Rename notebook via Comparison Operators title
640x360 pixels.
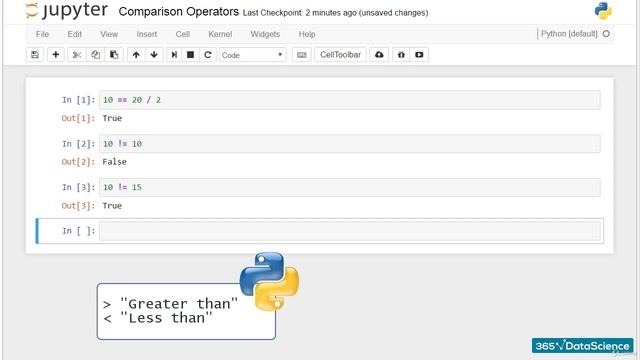click(x=178, y=11)
